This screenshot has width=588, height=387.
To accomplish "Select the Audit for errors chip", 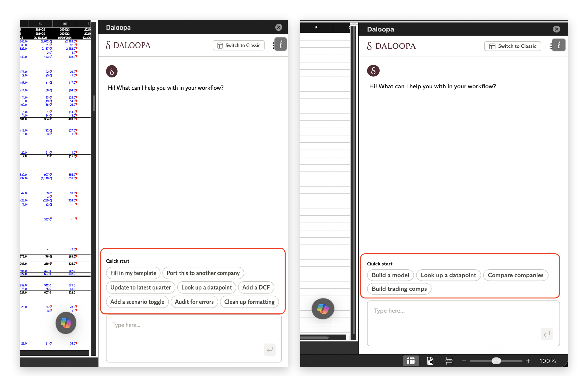I will [194, 302].
